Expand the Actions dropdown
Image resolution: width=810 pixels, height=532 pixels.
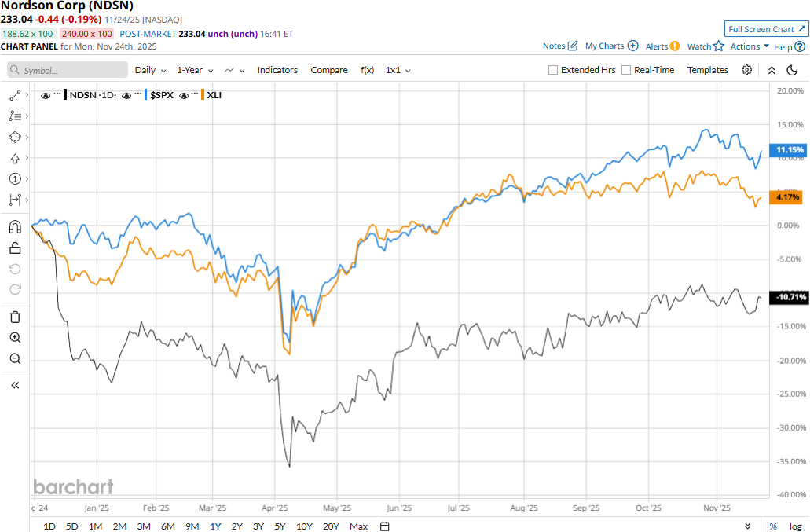coord(749,46)
